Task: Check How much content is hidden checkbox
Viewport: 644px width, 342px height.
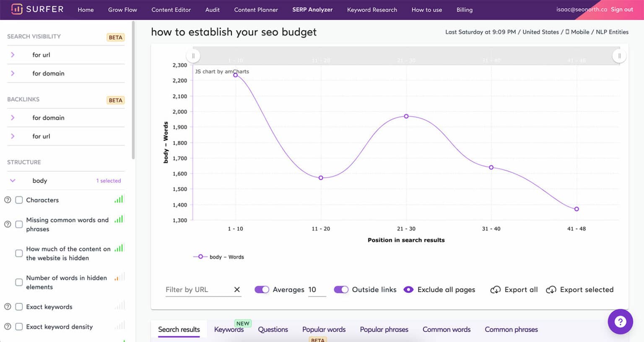Action: click(x=19, y=253)
